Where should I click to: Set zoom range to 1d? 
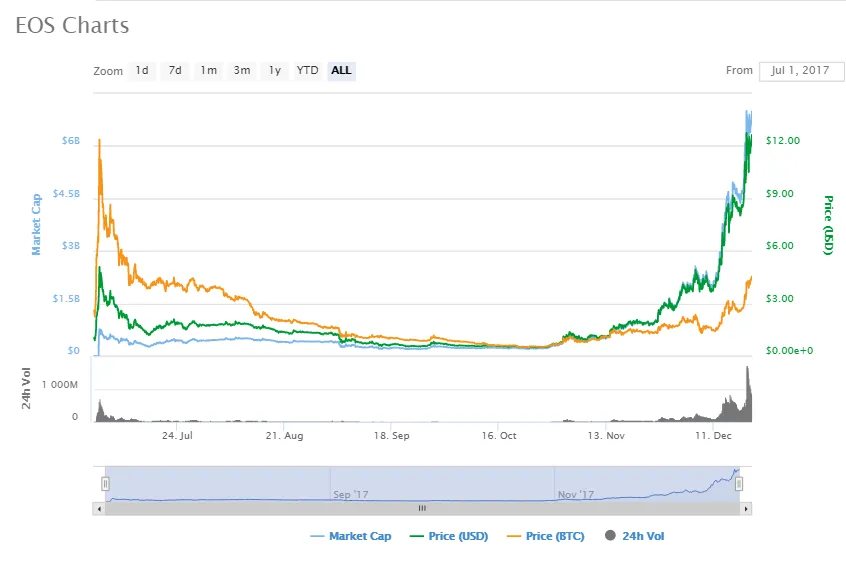[142, 71]
